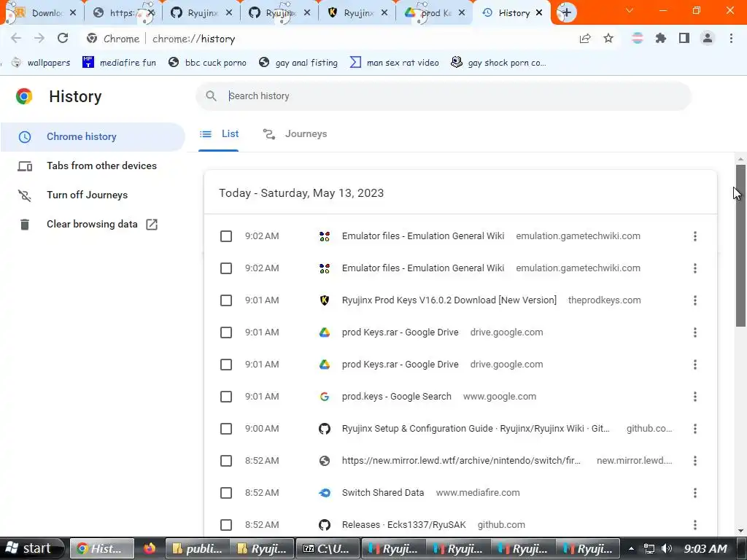Open the wallpapers bookmark

point(41,63)
